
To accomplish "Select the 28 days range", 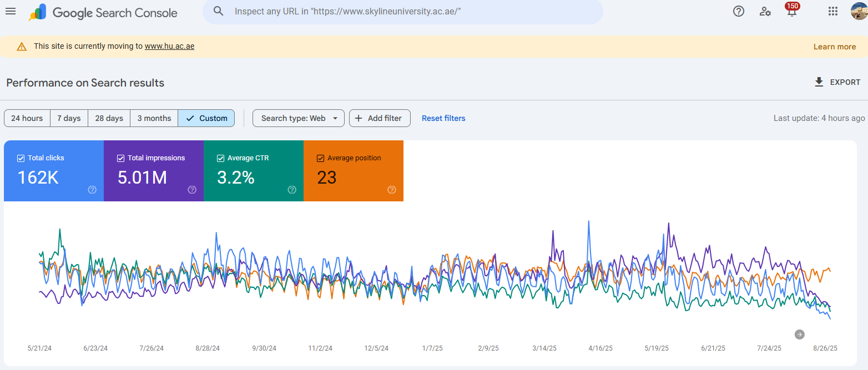I will pyautogui.click(x=109, y=118).
